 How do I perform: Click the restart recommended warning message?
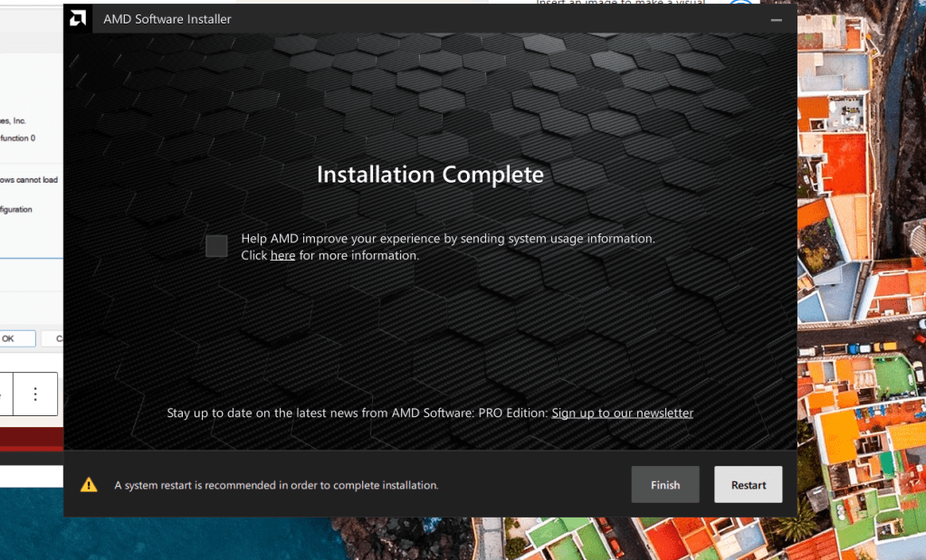point(276,485)
